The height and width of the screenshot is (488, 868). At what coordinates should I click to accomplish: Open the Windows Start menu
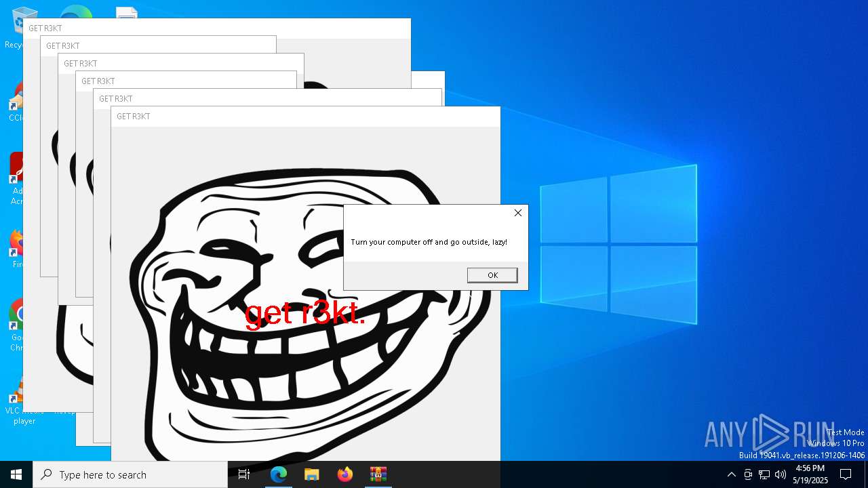tap(16, 474)
